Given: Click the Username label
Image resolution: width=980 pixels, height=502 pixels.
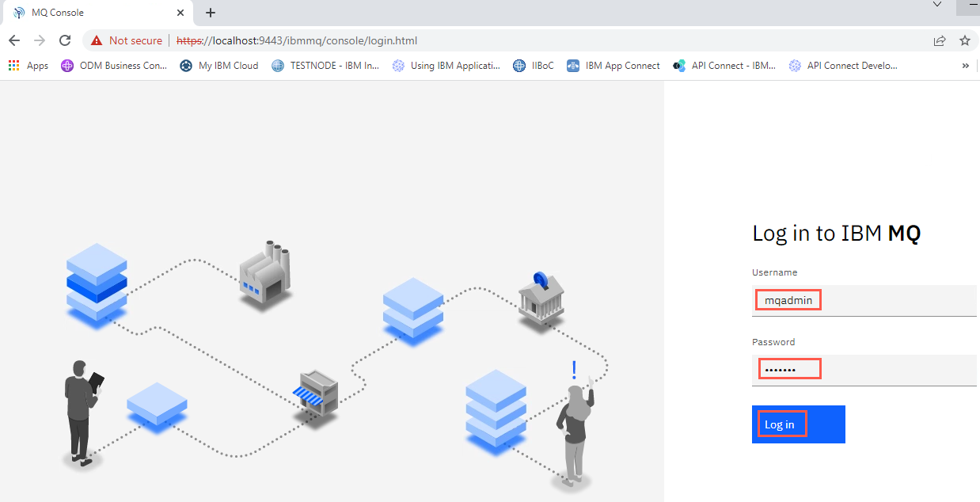Looking at the screenshot, I should 775,272.
